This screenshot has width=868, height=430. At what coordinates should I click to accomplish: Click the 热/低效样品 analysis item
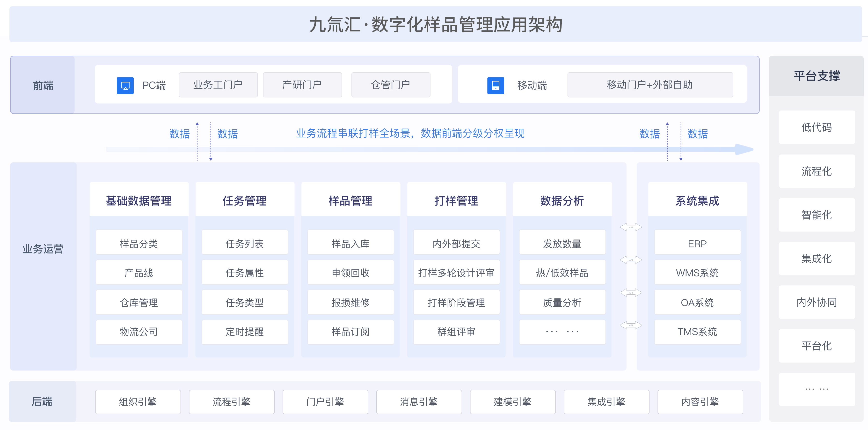click(562, 273)
